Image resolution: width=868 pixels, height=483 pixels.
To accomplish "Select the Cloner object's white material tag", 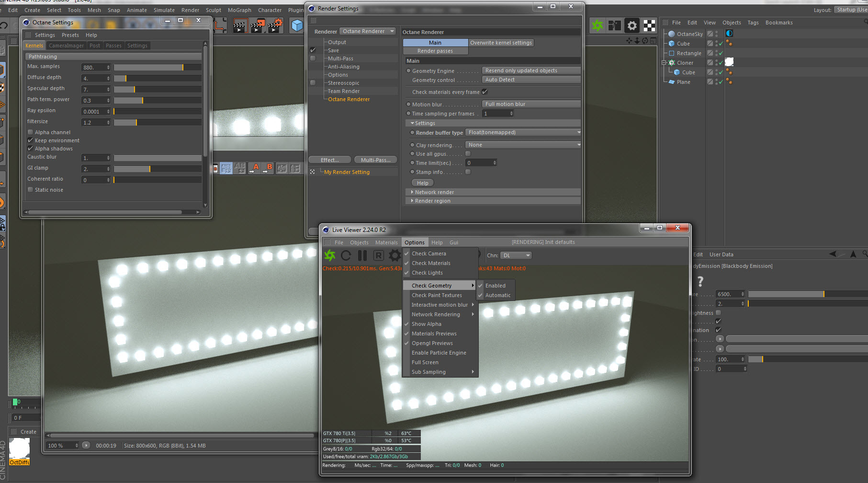I will (729, 62).
